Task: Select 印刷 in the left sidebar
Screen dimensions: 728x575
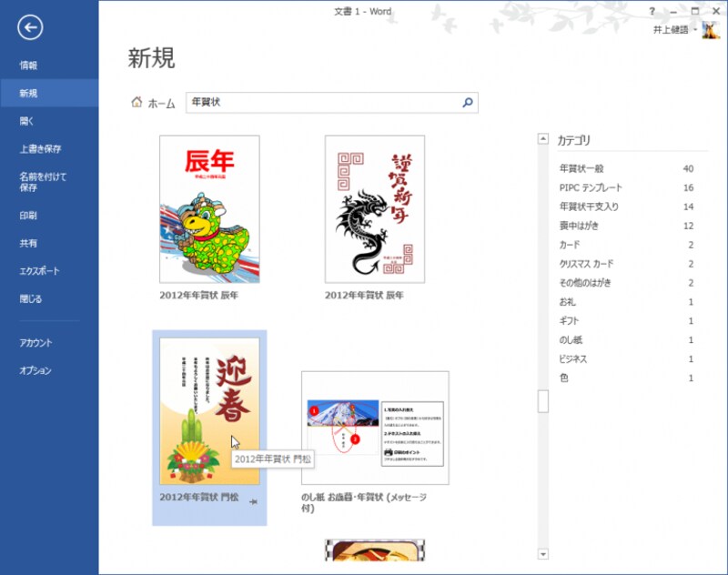Action: coord(29,217)
